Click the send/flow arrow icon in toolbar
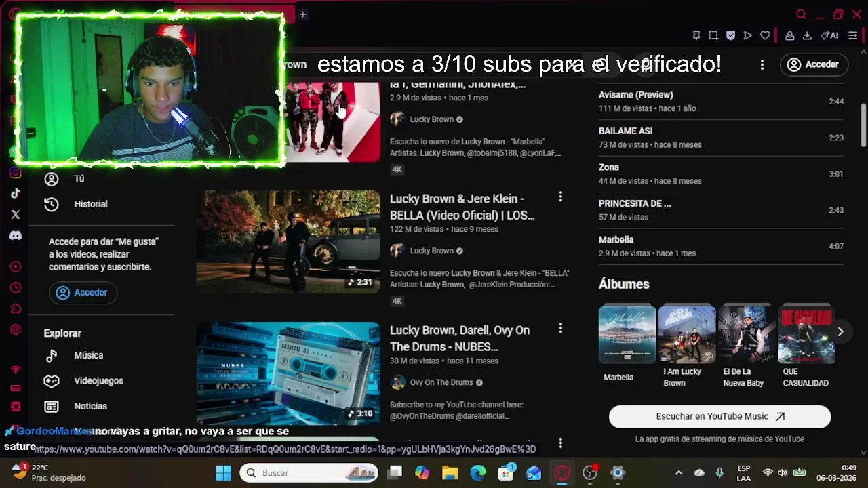This screenshot has width=868, height=488. point(747,35)
